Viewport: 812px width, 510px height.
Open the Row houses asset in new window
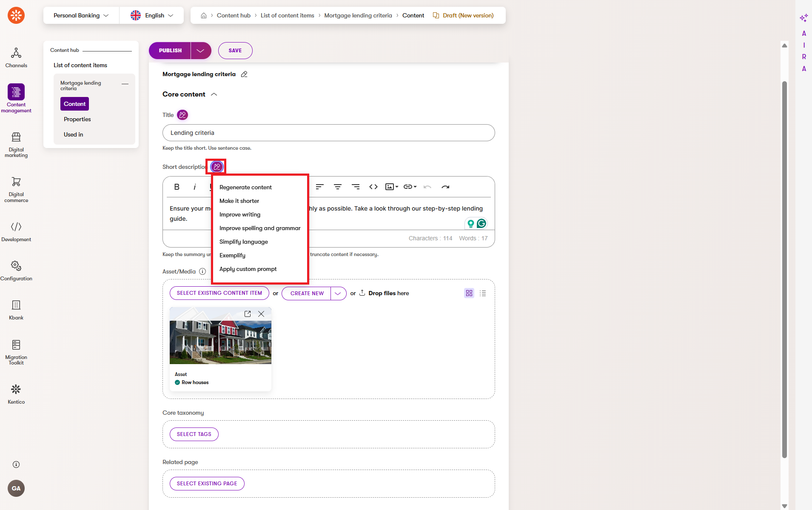point(248,314)
